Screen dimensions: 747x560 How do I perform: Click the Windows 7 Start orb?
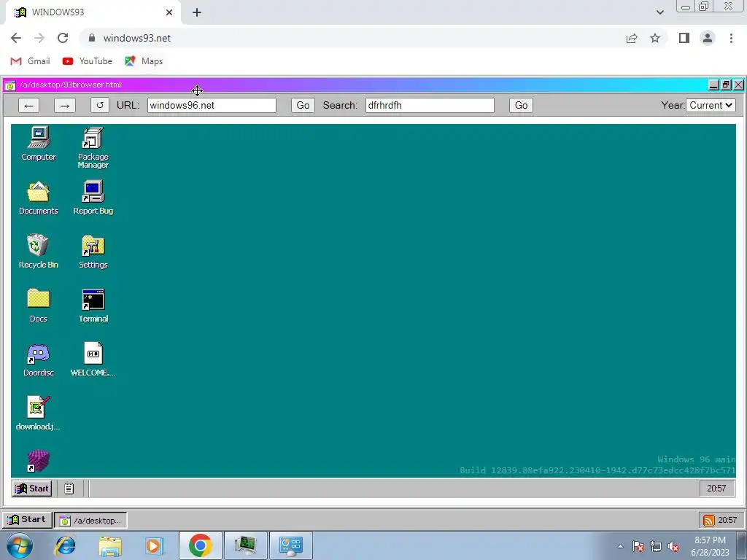[x=19, y=545]
